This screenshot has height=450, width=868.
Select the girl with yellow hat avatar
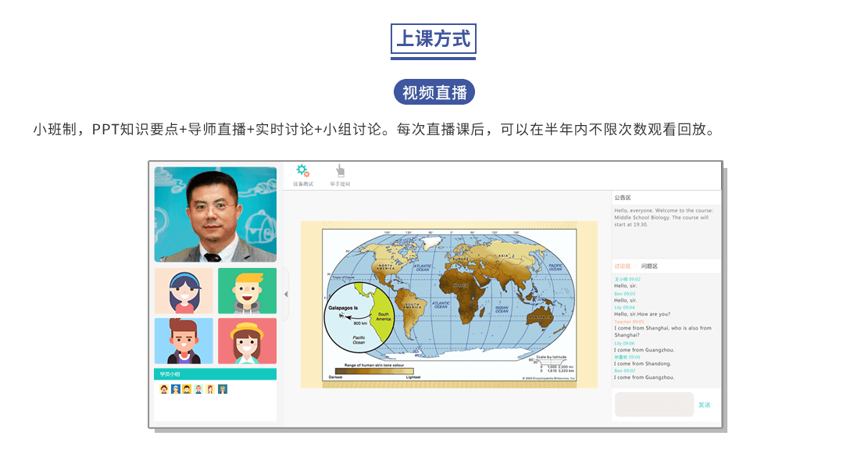(247, 341)
